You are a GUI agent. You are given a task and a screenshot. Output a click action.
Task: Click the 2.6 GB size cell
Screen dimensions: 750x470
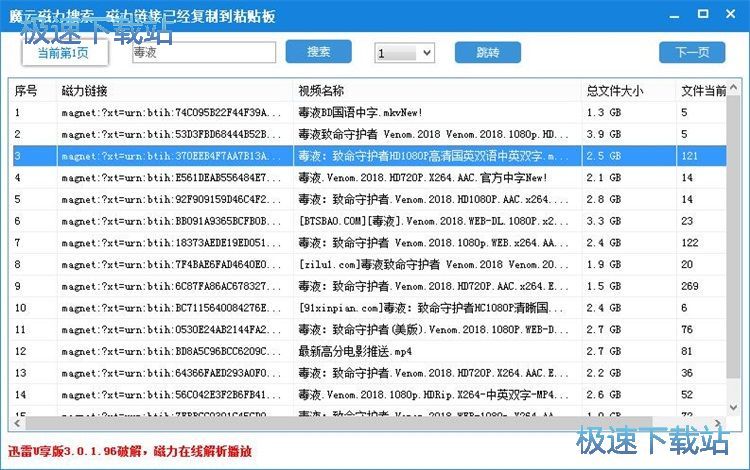click(604, 395)
